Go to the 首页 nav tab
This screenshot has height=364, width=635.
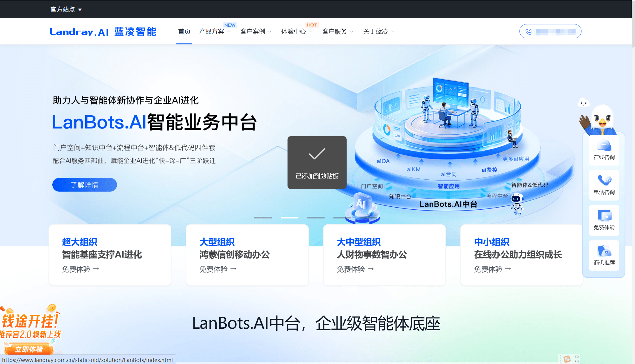pos(184,31)
